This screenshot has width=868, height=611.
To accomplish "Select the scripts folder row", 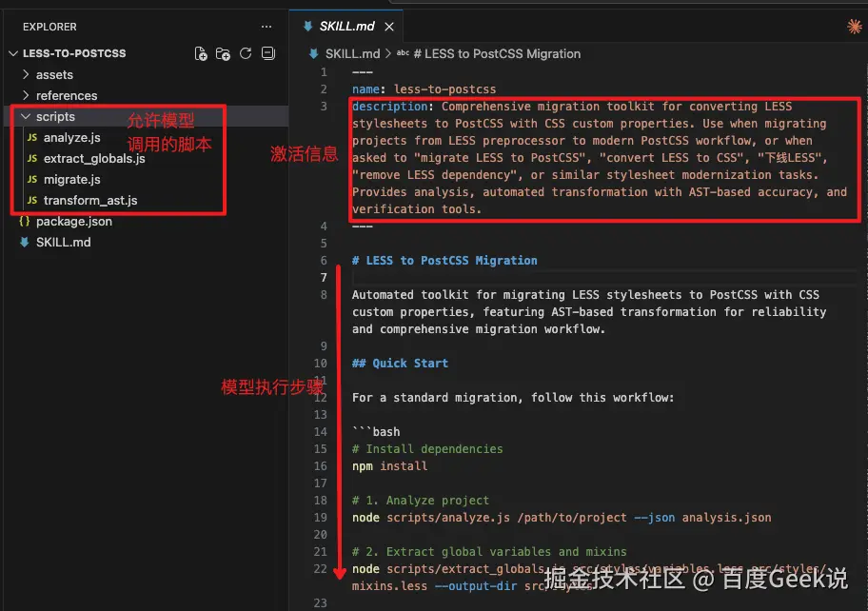I will click(x=147, y=117).
